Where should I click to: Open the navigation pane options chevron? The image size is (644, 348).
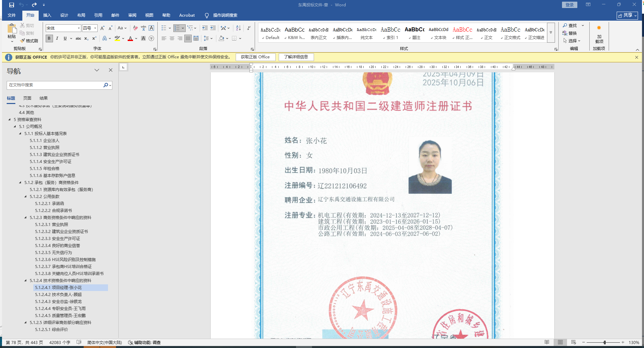click(x=97, y=70)
